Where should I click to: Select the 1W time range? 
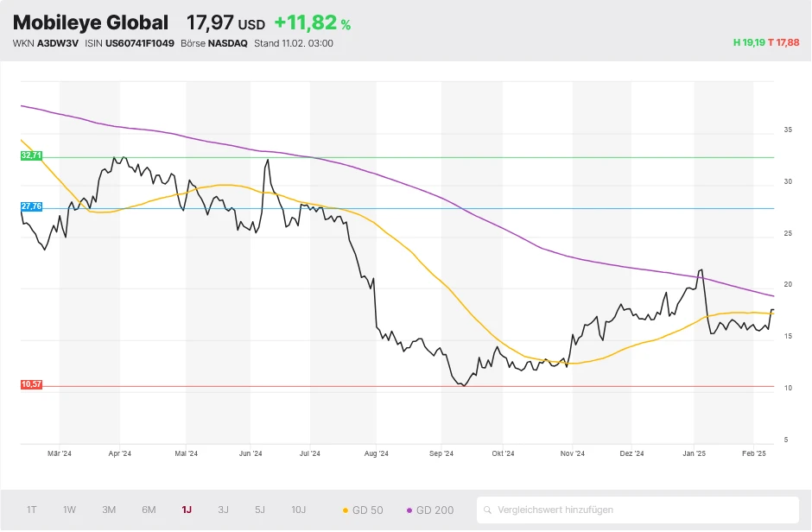point(70,510)
